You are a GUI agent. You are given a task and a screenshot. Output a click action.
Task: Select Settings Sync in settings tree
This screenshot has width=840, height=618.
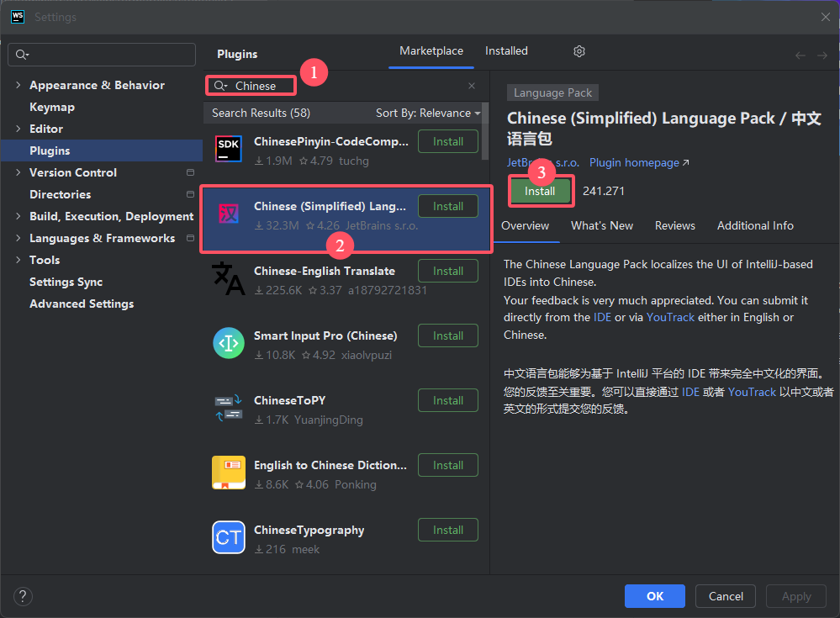[66, 282]
